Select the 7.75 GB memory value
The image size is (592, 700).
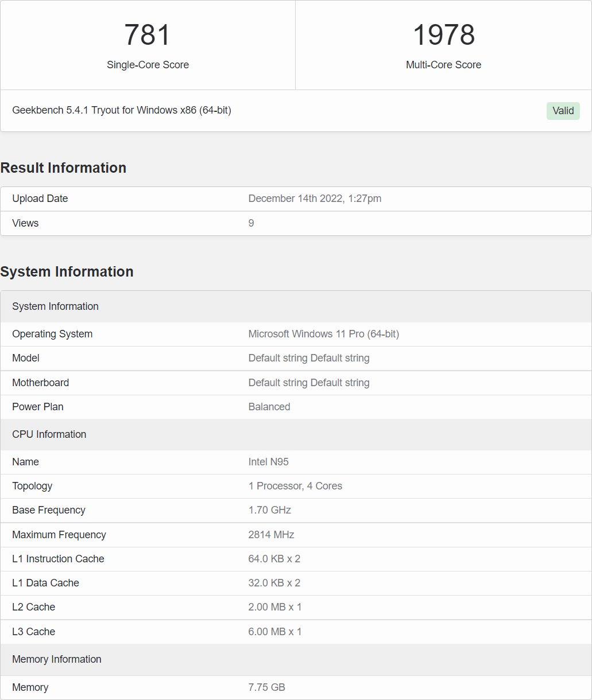tap(266, 687)
